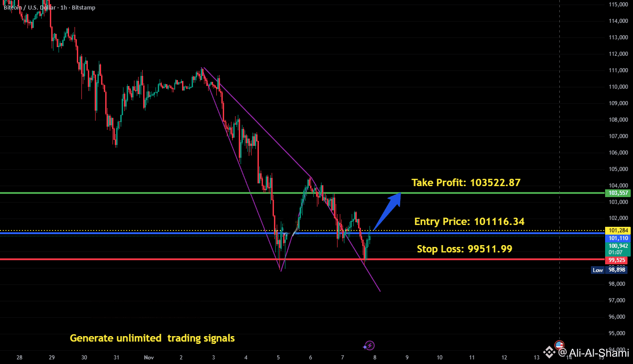Viewport: 633px width, 364px height.
Task: Select the Entry Price: 101116.34 label
Action: 469,222
